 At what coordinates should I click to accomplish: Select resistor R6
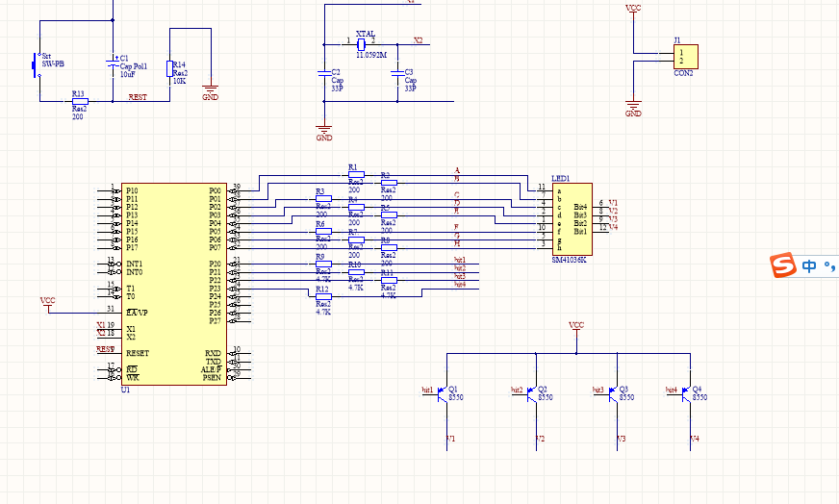click(x=323, y=232)
